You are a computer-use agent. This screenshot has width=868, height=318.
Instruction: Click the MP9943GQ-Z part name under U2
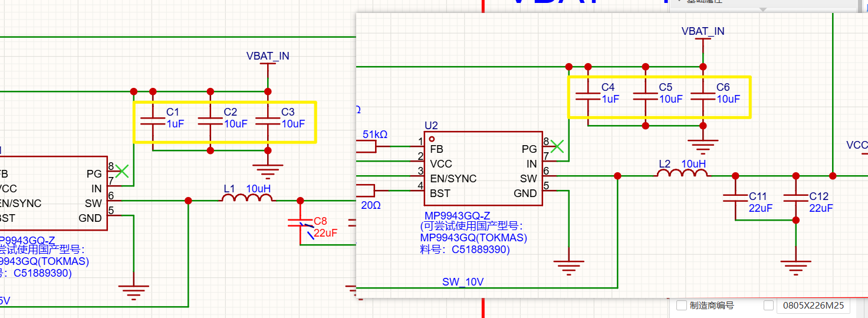click(457, 215)
